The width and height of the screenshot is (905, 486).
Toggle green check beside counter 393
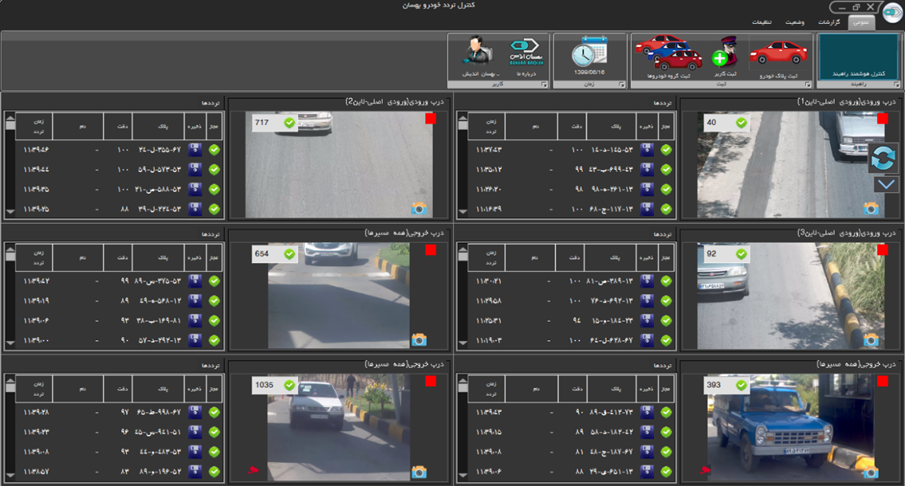(741, 385)
